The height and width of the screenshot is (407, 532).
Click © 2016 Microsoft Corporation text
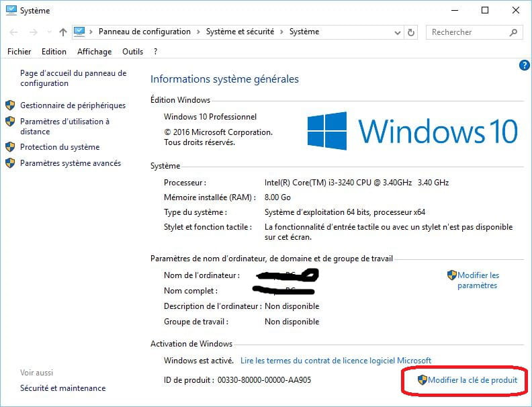click(x=218, y=132)
